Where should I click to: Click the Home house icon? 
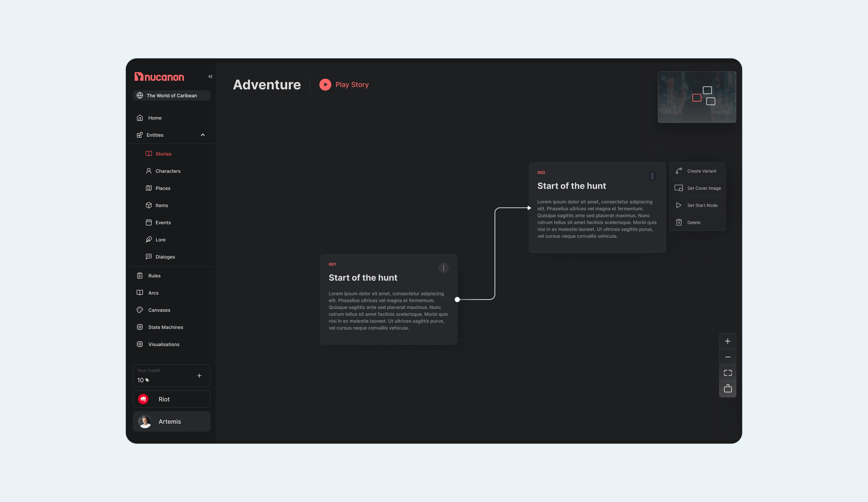point(140,118)
